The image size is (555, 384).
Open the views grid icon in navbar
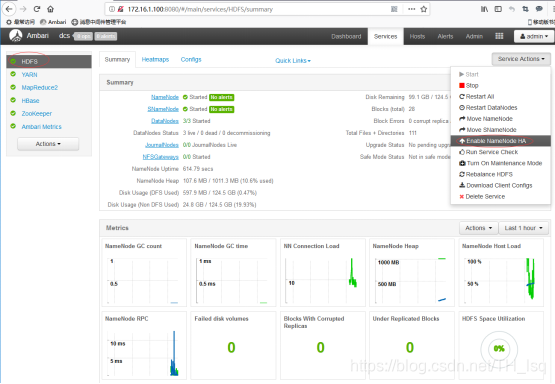pyautogui.click(x=499, y=36)
